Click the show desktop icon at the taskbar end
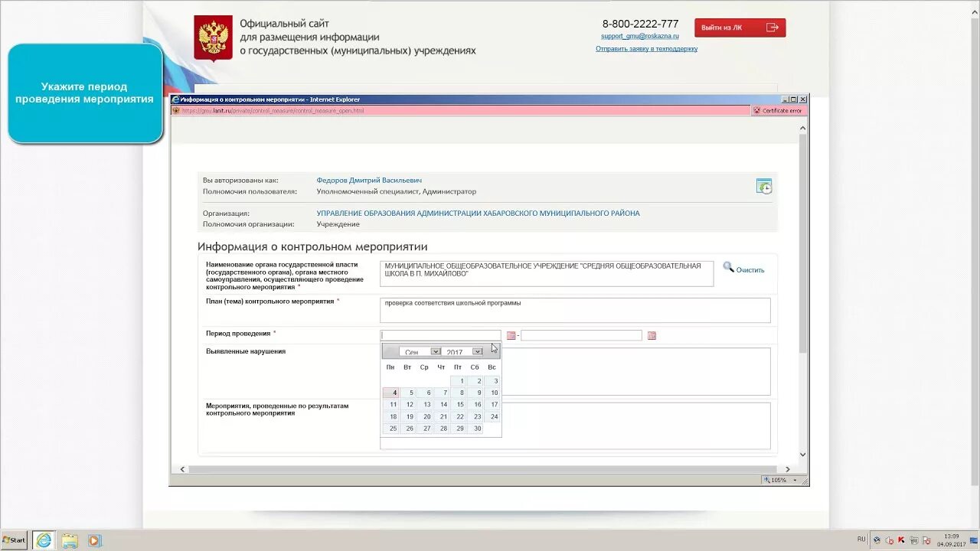 (974, 540)
